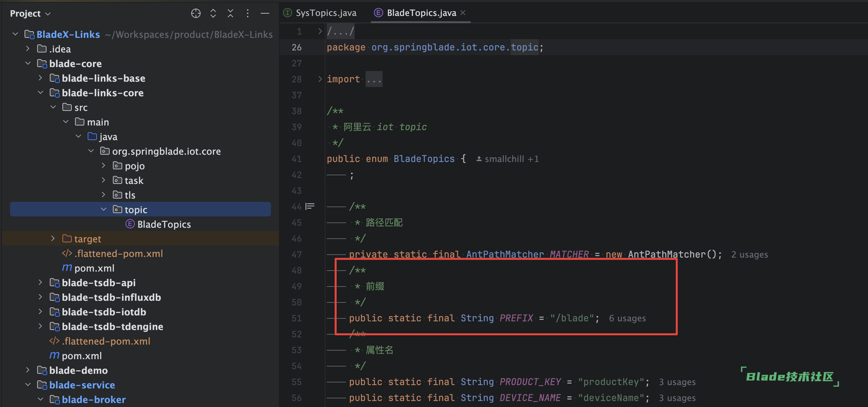868x407 pixels.
Task: Expand the blade-demo module
Action: (x=28, y=370)
